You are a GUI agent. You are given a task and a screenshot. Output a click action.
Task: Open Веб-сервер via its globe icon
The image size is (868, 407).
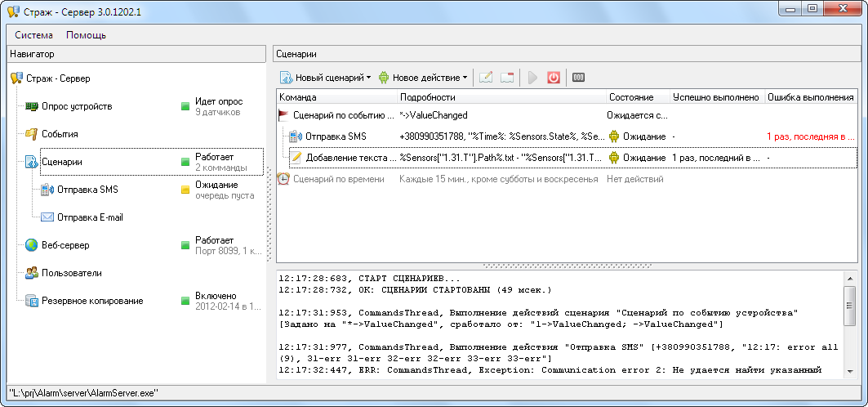click(x=32, y=244)
